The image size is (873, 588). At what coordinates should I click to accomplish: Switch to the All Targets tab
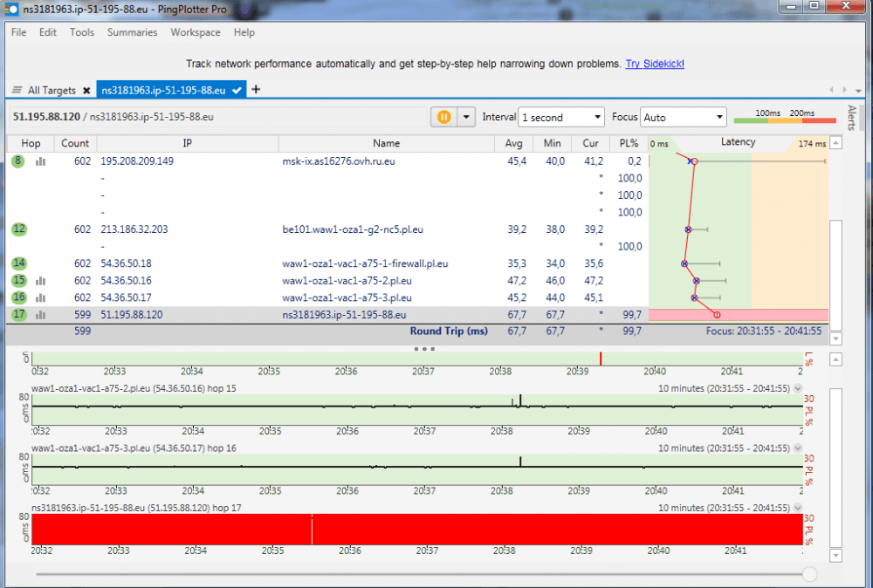click(x=51, y=91)
